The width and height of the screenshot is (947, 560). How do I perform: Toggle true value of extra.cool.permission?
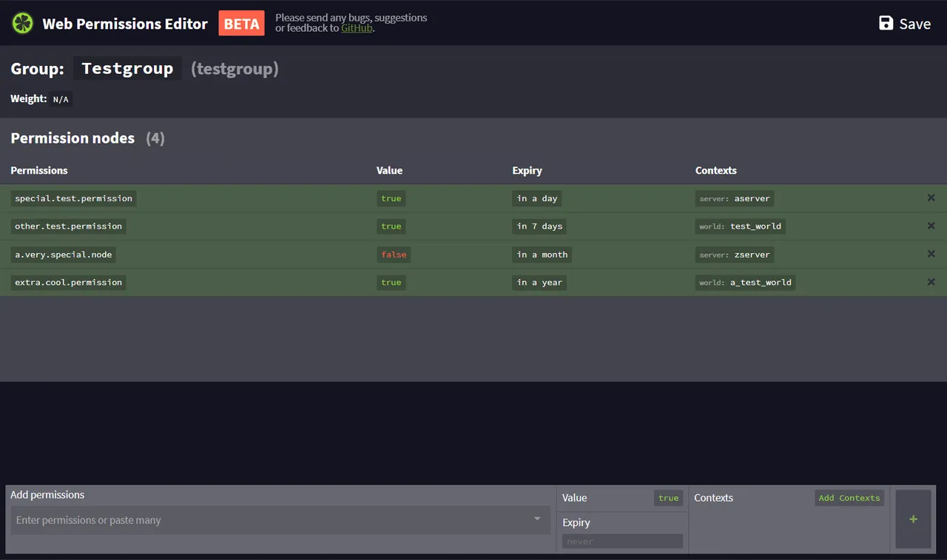391,283
